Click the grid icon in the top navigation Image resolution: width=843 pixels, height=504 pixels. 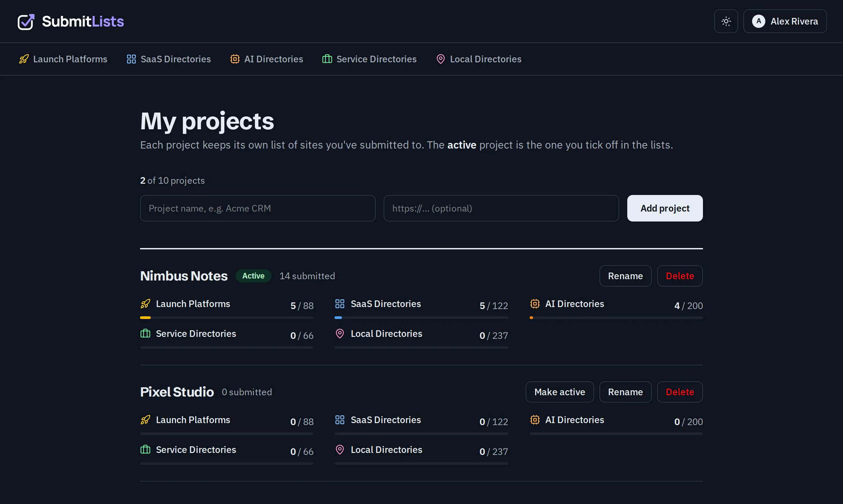[131, 59]
